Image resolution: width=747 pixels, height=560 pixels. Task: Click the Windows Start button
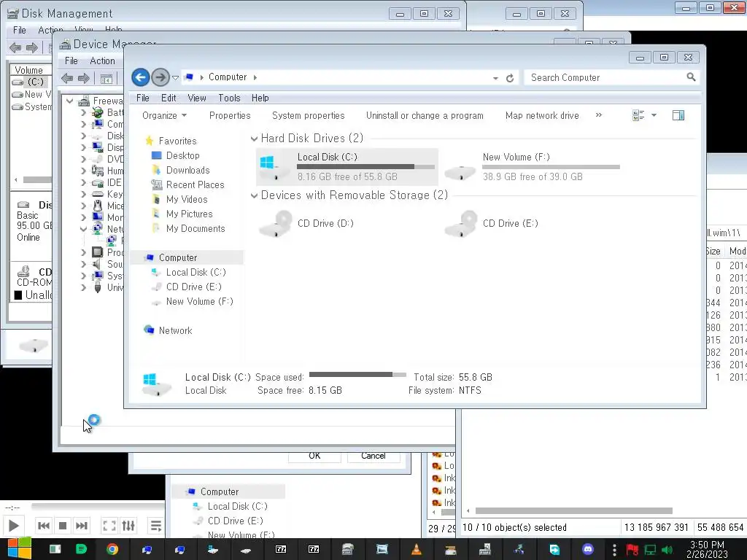coord(19,548)
